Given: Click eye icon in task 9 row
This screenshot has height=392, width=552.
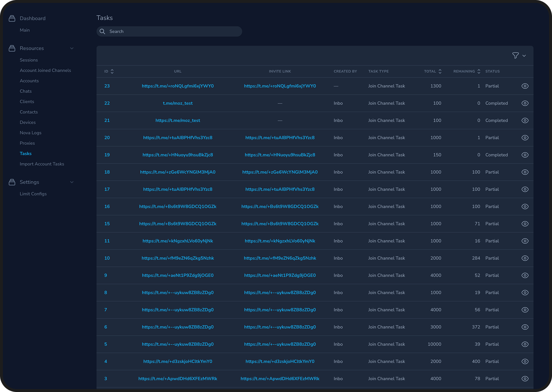Looking at the screenshot, I should click(525, 276).
